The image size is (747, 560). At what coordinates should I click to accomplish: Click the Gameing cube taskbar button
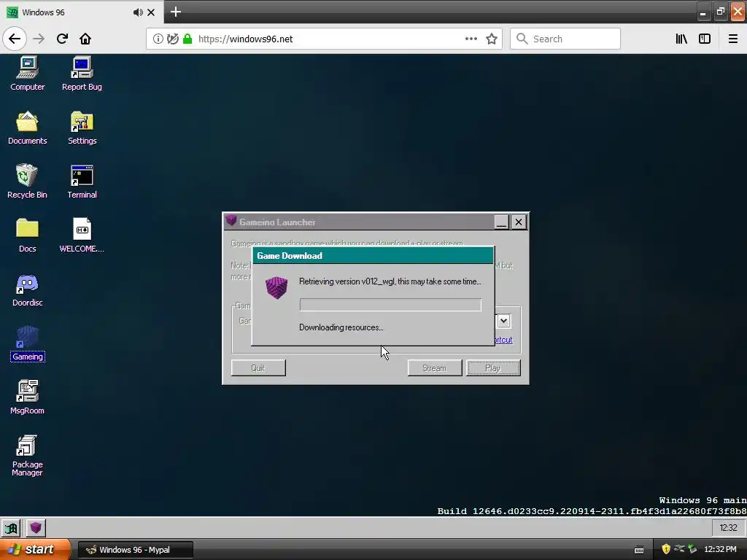[35, 528]
